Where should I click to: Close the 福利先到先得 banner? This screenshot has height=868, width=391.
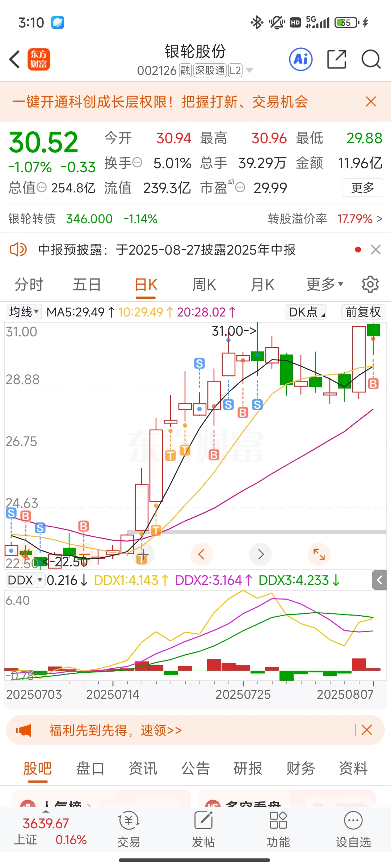point(367,730)
